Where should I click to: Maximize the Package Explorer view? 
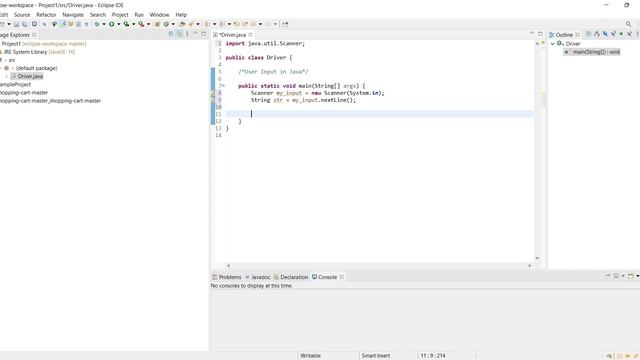pyautogui.click(x=203, y=34)
